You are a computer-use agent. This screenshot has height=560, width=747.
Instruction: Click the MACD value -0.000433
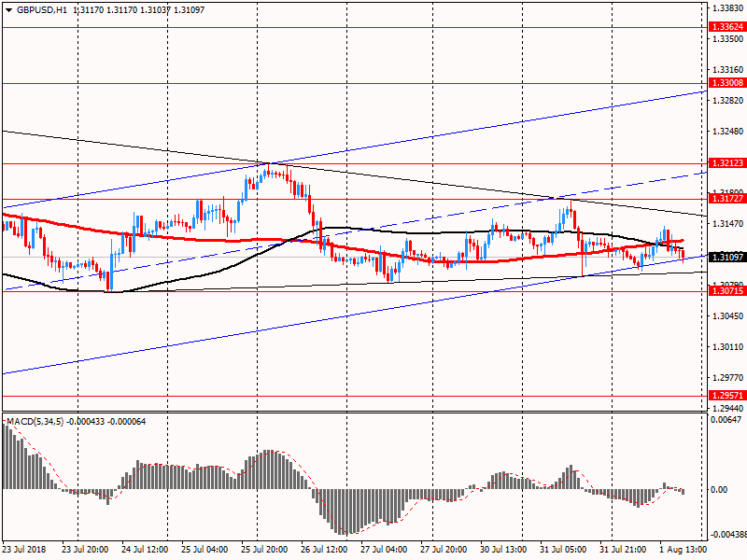pyautogui.click(x=85, y=422)
